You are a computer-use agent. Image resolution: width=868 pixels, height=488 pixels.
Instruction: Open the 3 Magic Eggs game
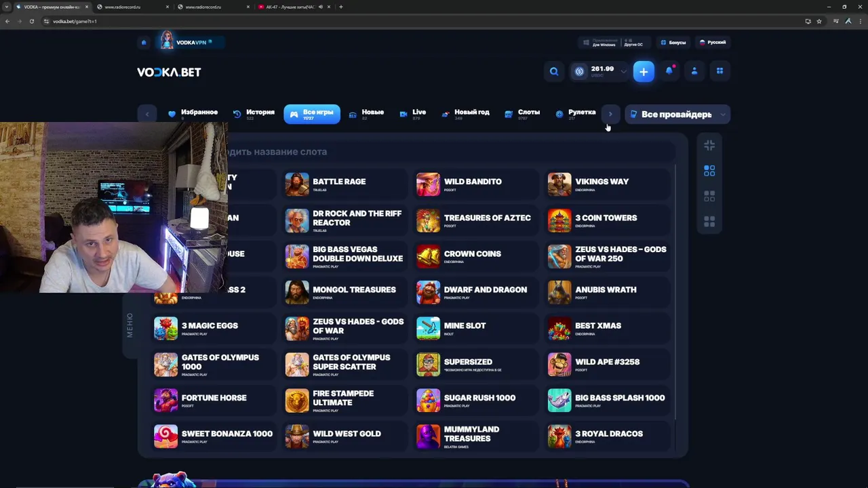coord(213,328)
